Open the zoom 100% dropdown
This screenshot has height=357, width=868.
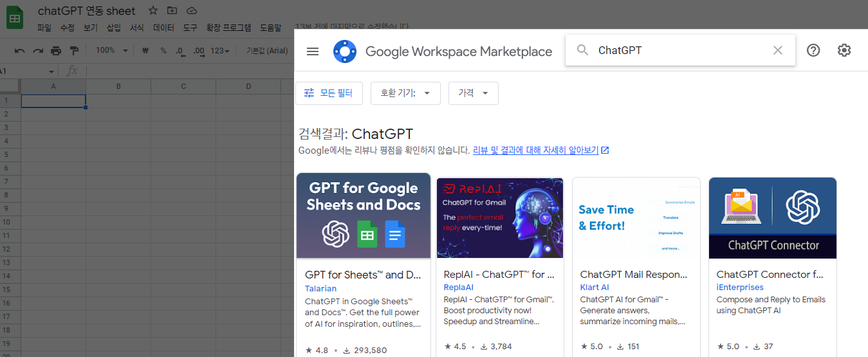pos(112,51)
